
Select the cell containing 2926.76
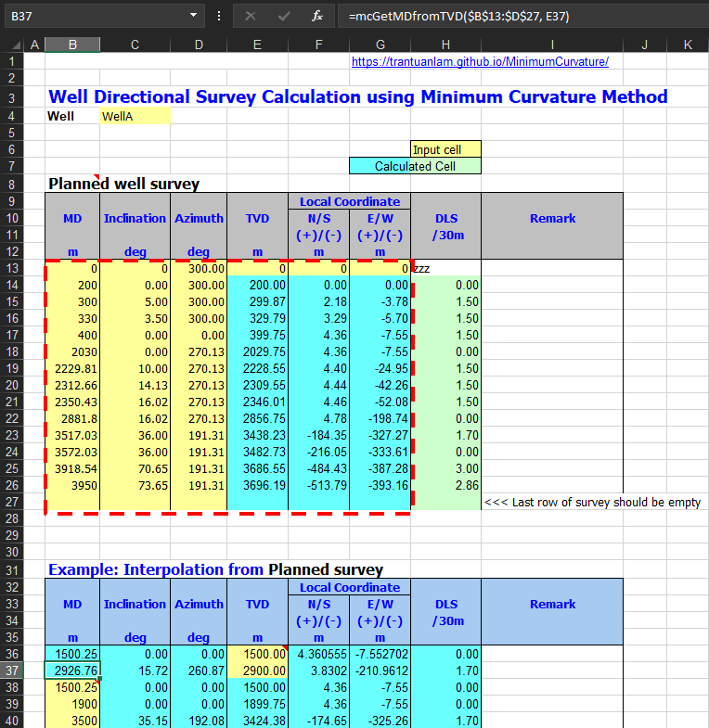coord(72,670)
